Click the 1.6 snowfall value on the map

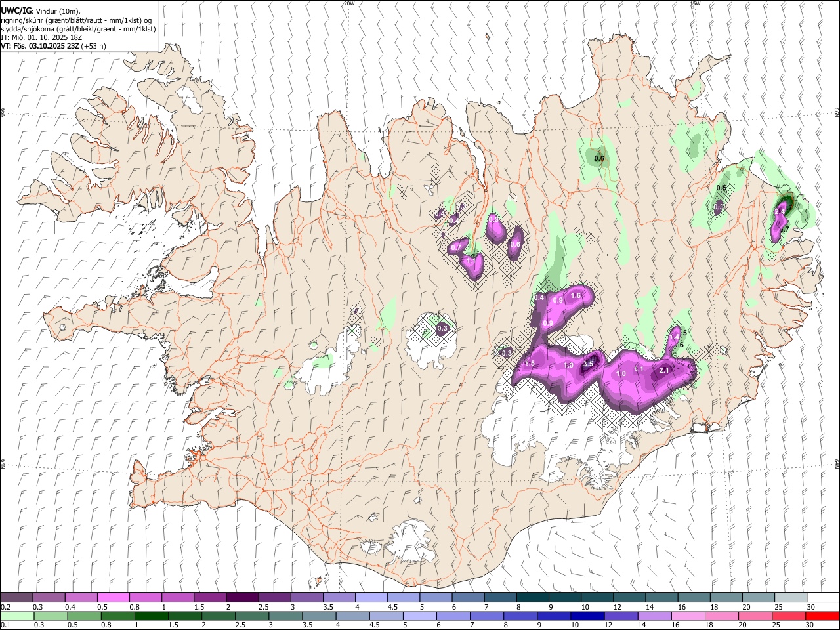(x=576, y=296)
